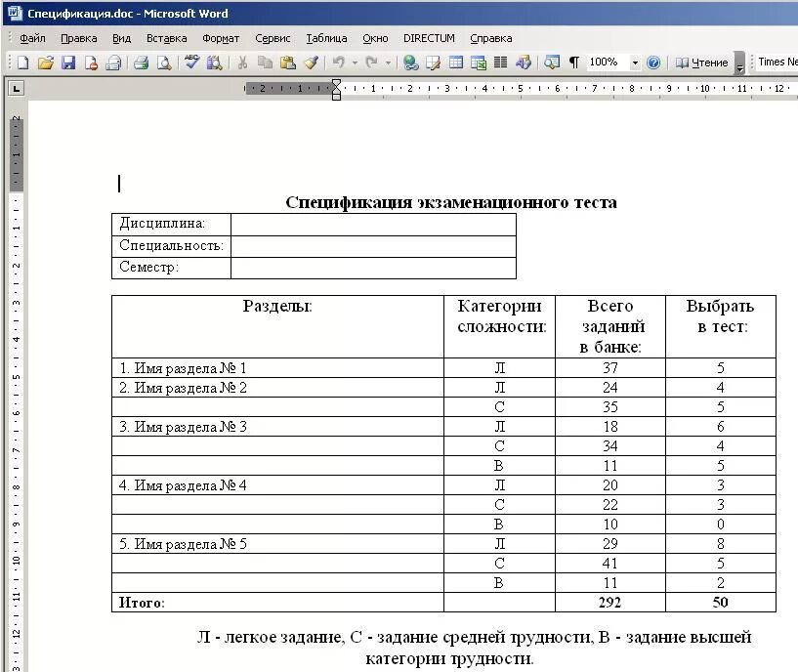Open a file with the folder icon
Viewport: 798px width, 672px height.
coord(46,63)
